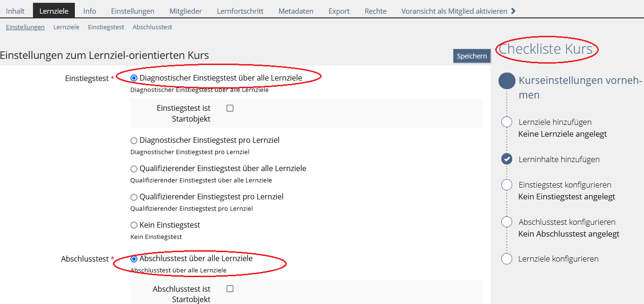This screenshot has height=304, width=644.
Task: Enable the Einstiegstest ist Startobjekt checkbox
Action: [230, 108]
